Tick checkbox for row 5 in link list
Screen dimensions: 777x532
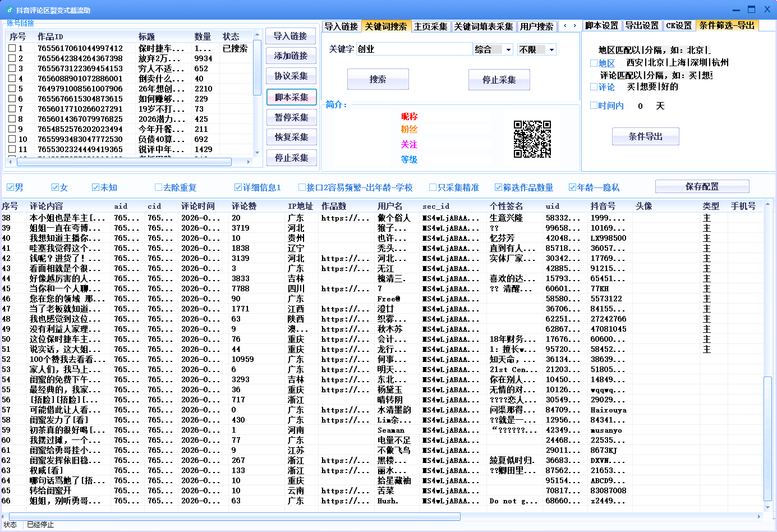point(12,89)
